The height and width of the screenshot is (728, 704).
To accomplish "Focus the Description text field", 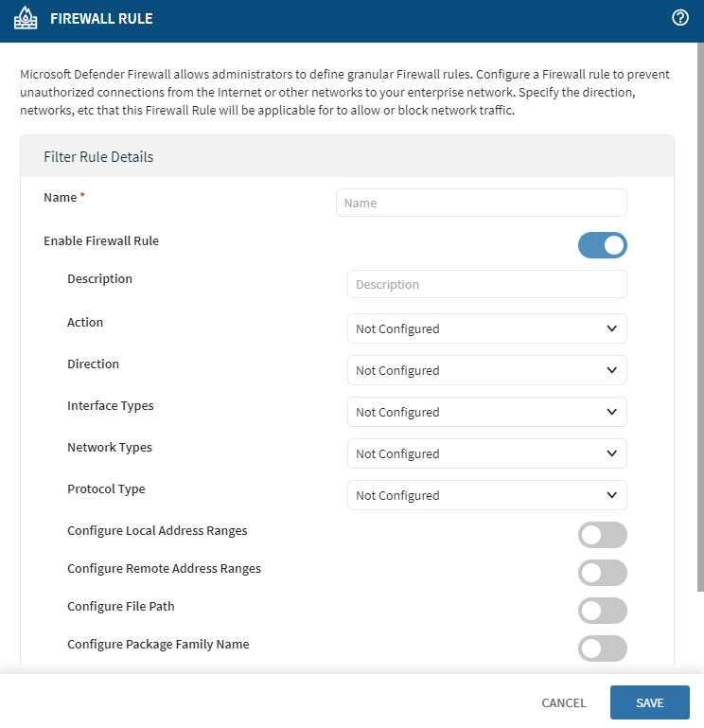I will click(x=486, y=284).
